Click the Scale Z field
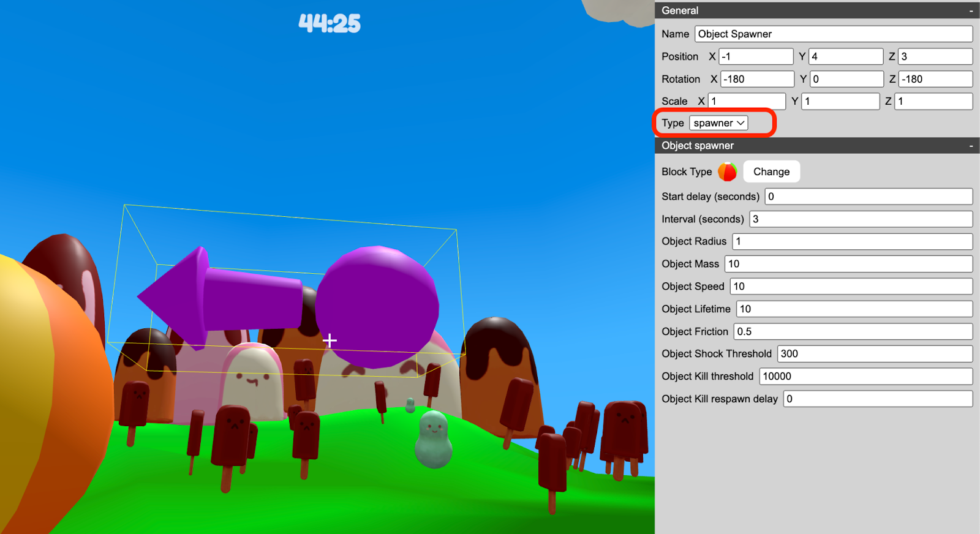 pyautogui.click(x=933, y=101)
